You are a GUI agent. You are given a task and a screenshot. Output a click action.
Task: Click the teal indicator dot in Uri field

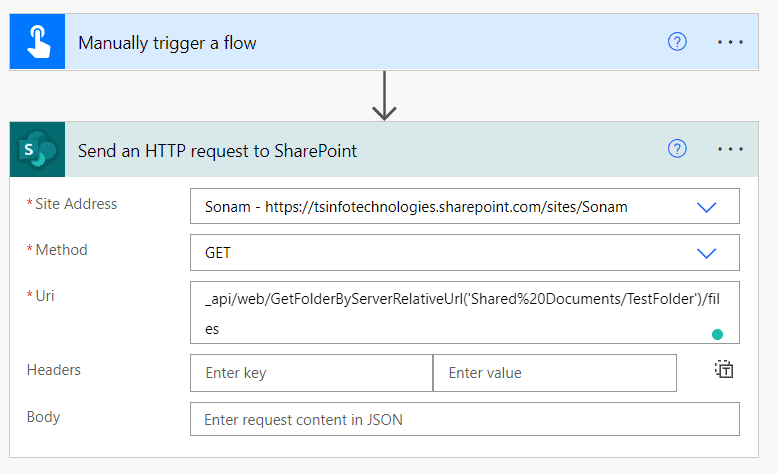click(x=717, y=334)
